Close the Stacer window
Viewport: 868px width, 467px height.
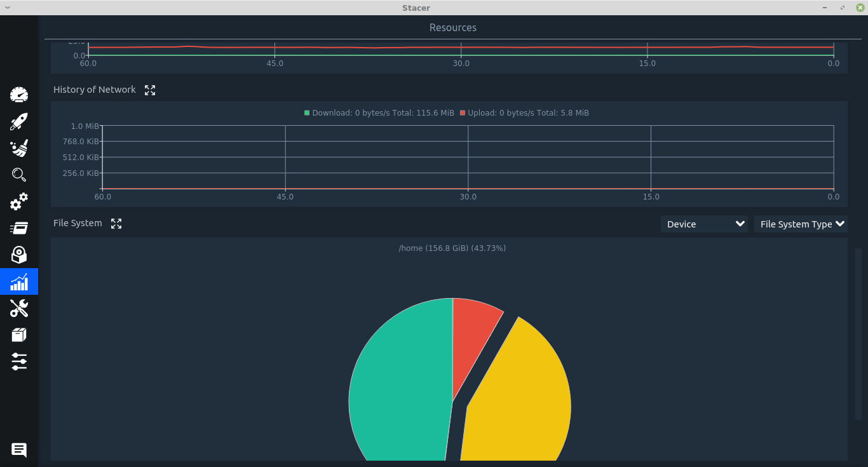(x=860, y=8)
